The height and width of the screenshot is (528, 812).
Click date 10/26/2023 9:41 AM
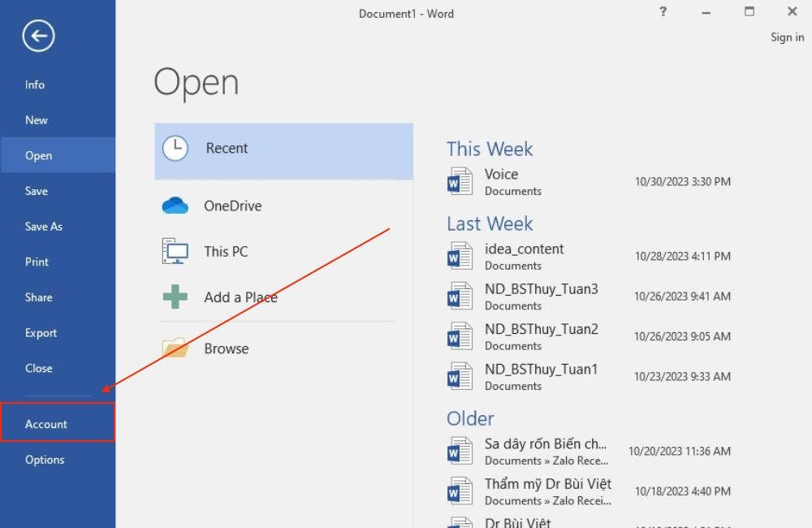(682, 296)
